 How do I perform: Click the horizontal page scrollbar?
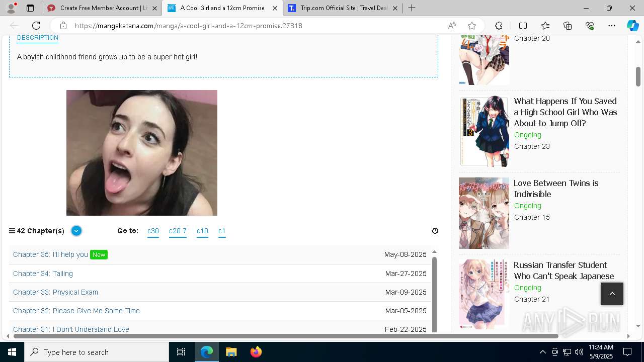(286, 336)
